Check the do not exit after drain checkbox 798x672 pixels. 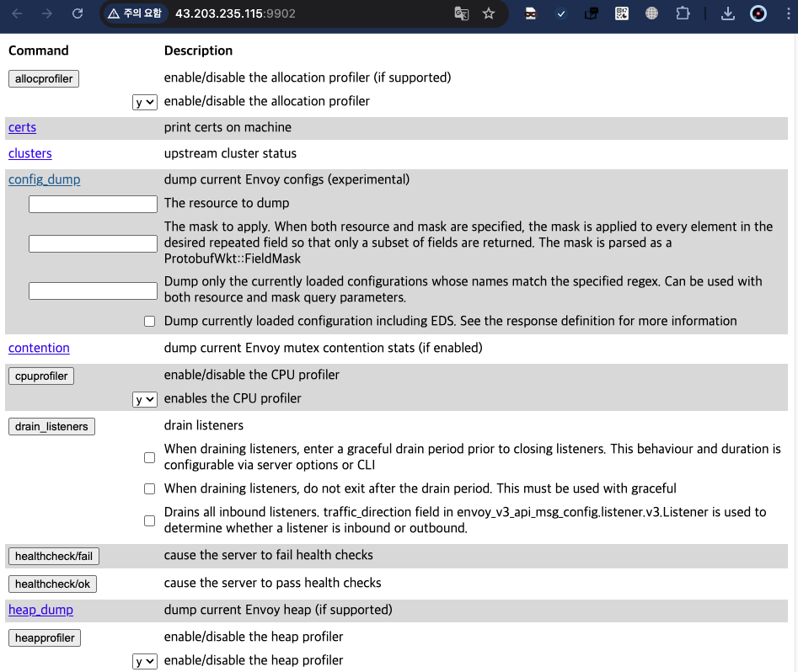click(x=150, y=489)
